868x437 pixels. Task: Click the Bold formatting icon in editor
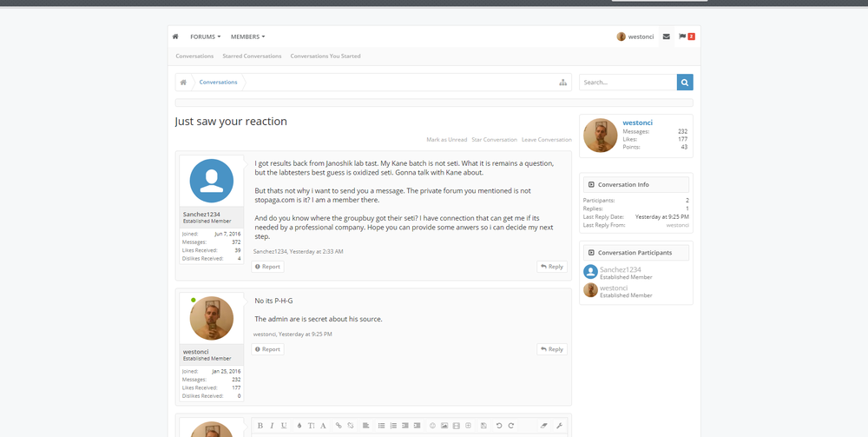tap(260, 426)
